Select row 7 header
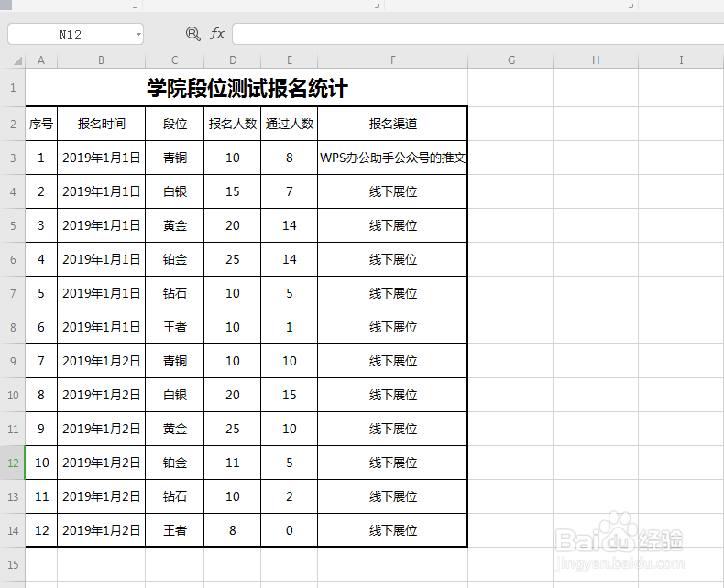 point(13,293)
